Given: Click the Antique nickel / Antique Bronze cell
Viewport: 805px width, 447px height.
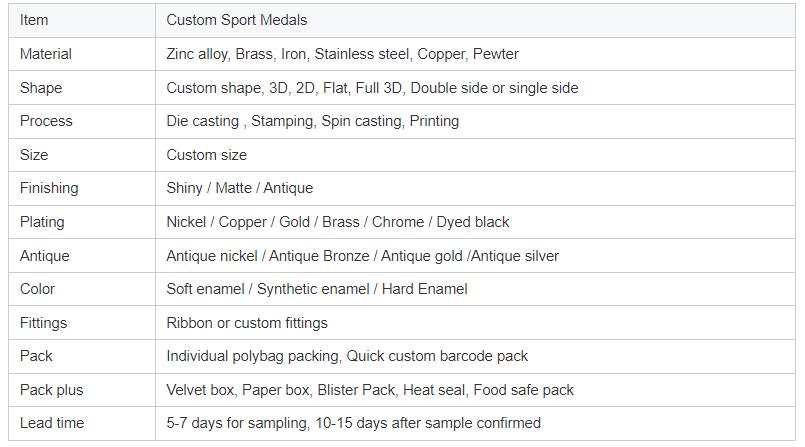Looking at the screenshot, I should (x=362, y=256).
